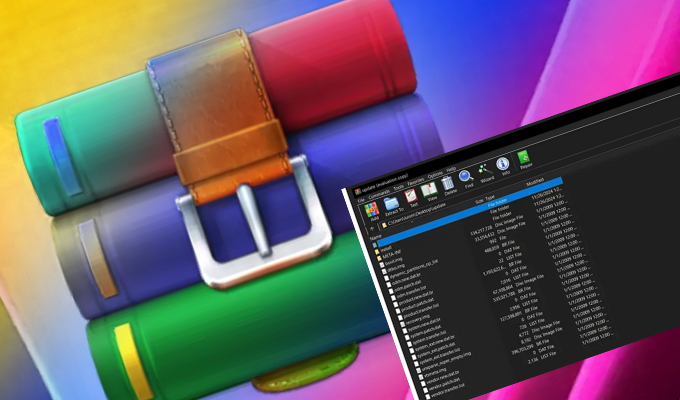Viewport: 680px width, 400px height.
Task: Select the product.transfer.list file
Action: tap(421, 310)
